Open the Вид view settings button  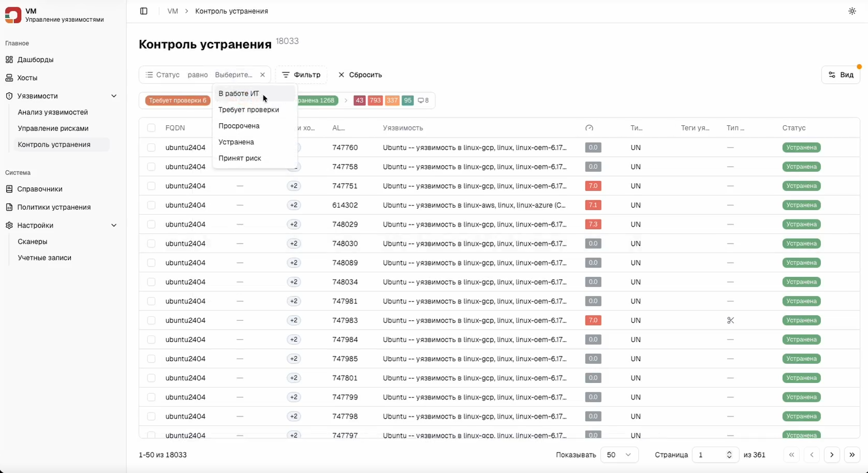click(x=841, y=75)
